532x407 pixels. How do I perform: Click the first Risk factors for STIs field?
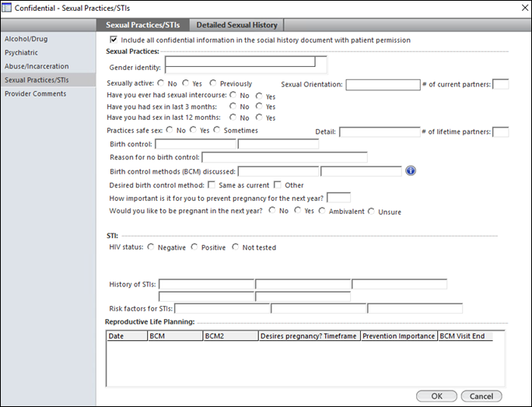click(222, 308)
